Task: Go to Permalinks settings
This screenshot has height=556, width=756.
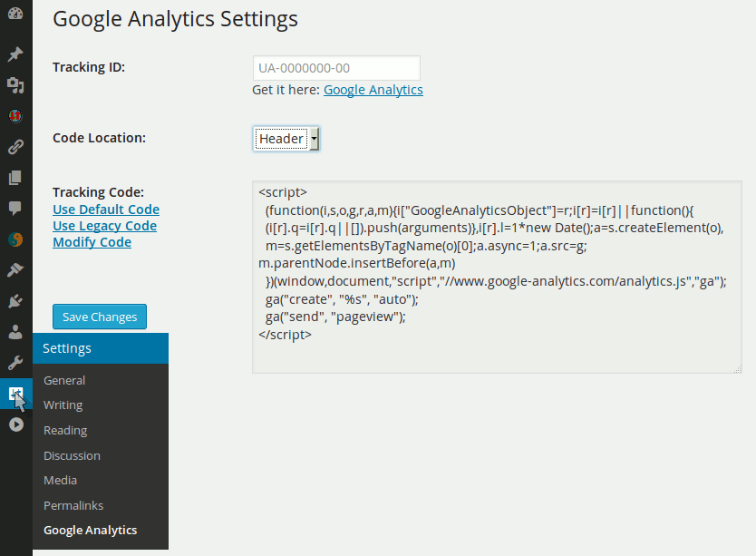Action: (x=73, y=505)
